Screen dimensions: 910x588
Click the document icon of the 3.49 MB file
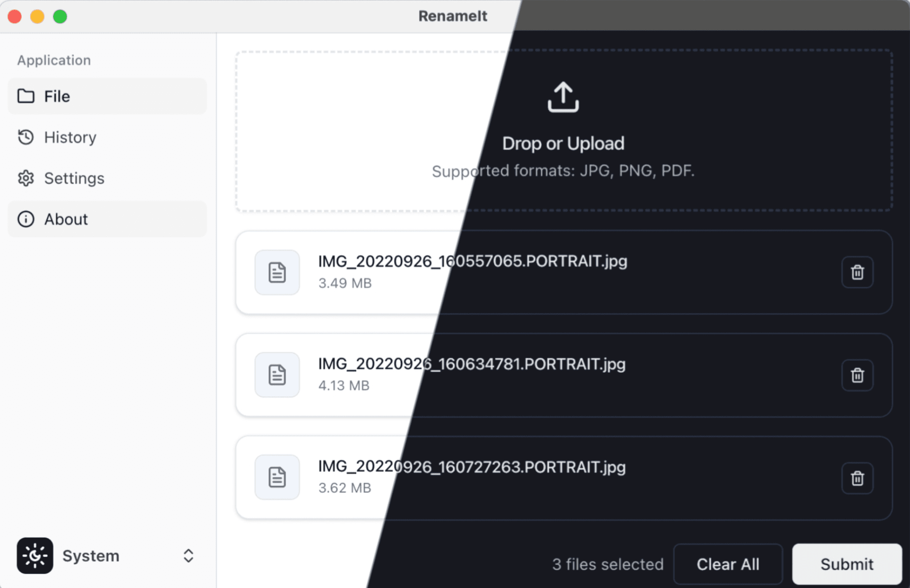coord(277,272)
